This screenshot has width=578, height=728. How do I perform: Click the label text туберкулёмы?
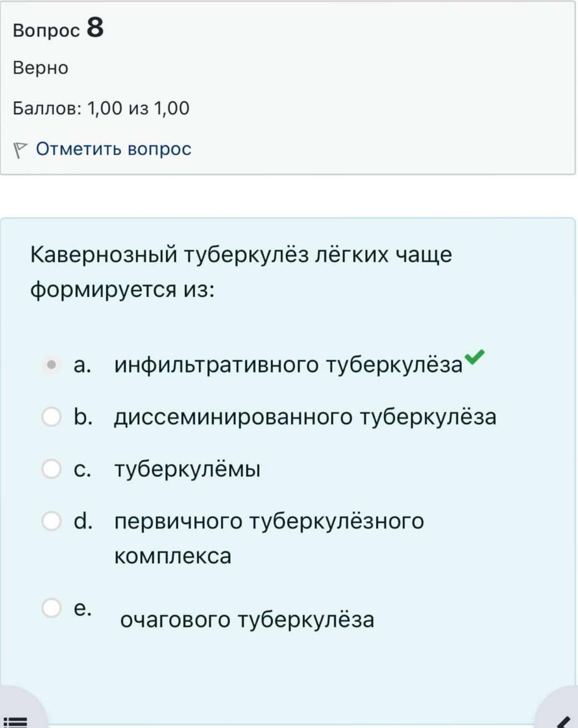[x=188, y=469]
